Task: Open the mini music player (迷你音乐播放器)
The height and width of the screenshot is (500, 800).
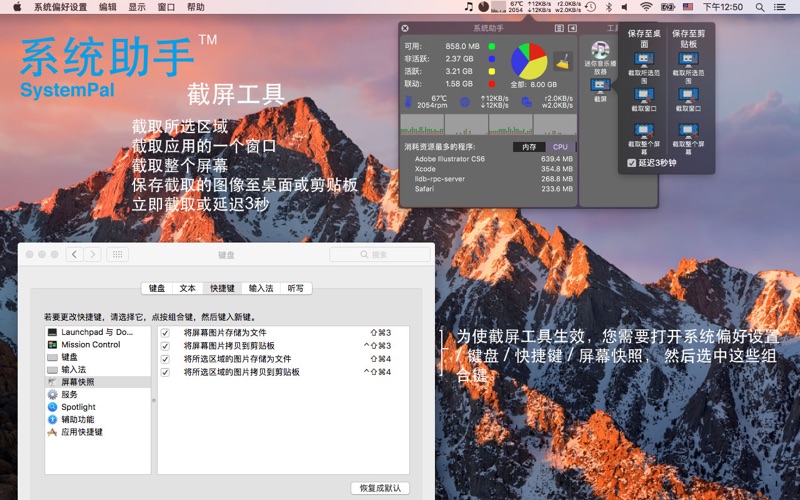Action: click(600, 52)
